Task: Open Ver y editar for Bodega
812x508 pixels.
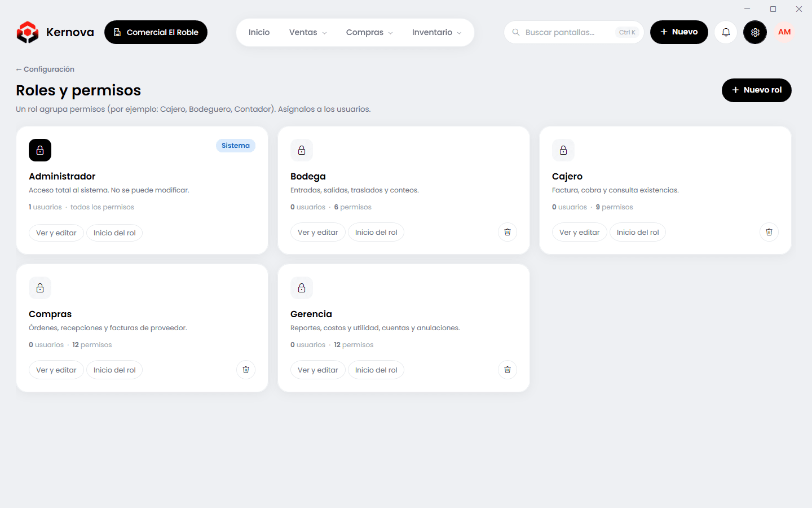Action: 318,232
